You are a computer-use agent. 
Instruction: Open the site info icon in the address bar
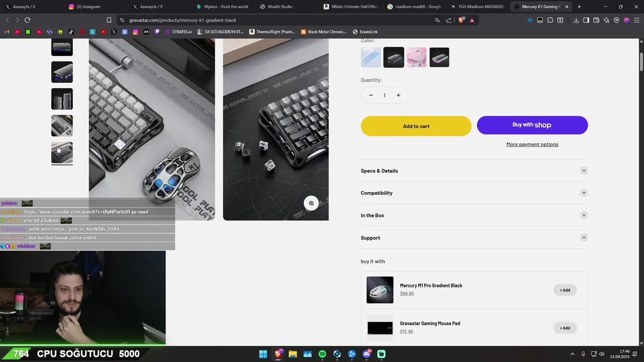pos(122,20)
